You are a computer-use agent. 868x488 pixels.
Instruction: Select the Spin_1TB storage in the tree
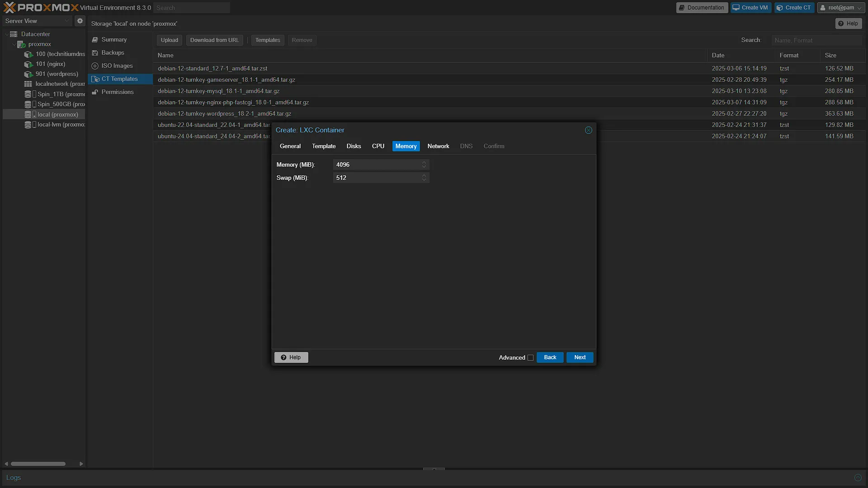coord(55,94)
